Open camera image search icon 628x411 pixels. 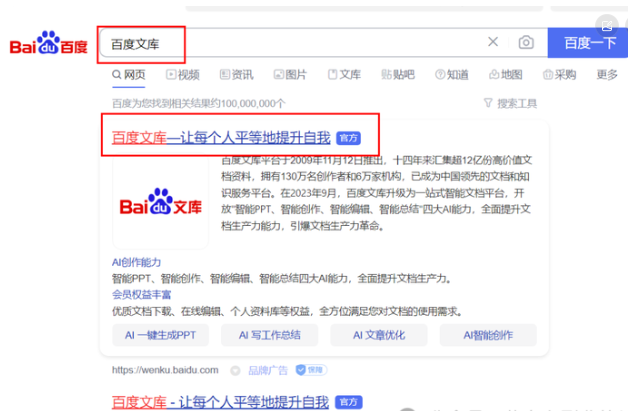[x=526, y=42]
